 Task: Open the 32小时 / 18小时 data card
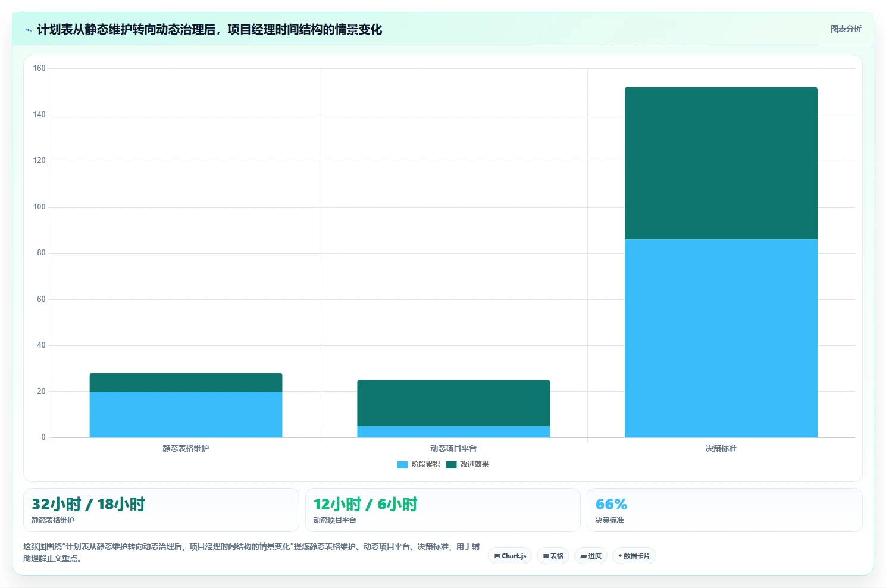click(161, 510)
